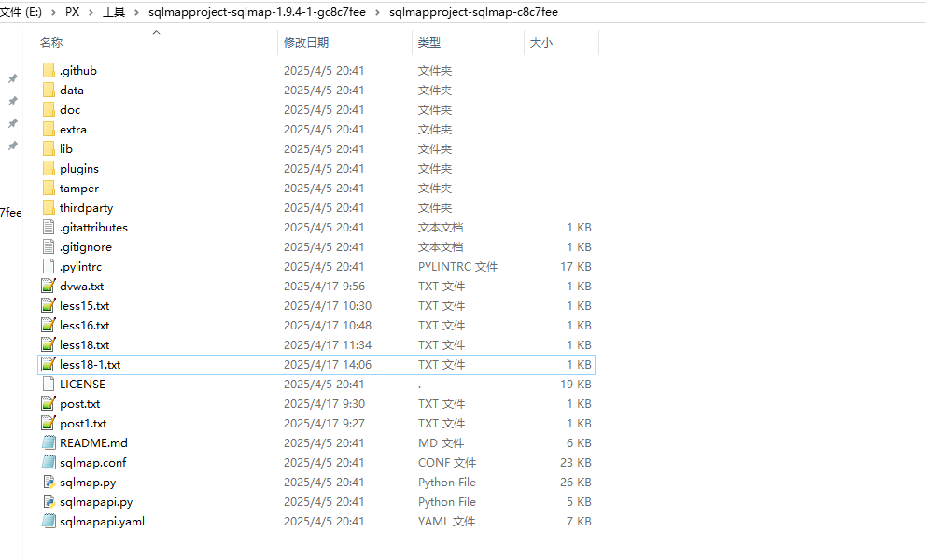Screen dimensions: 926x560
Task: Click the 26 KB size cell
Action: click(576, 482)
